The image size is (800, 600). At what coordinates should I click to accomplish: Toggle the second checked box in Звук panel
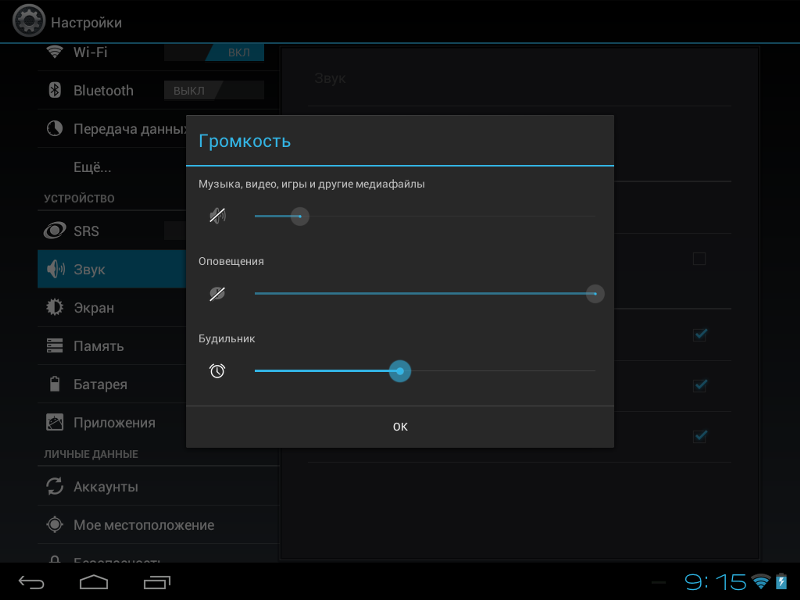click(x=700, y=385)
